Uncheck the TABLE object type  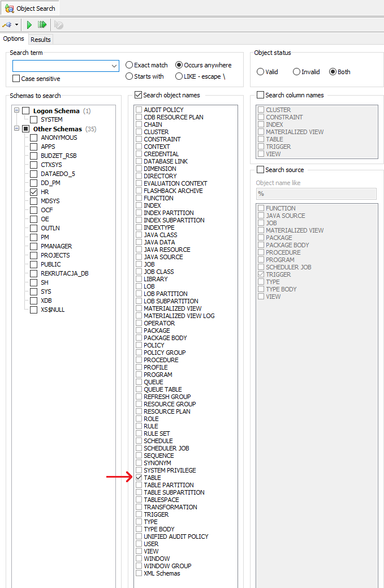[x=139, y=478]
